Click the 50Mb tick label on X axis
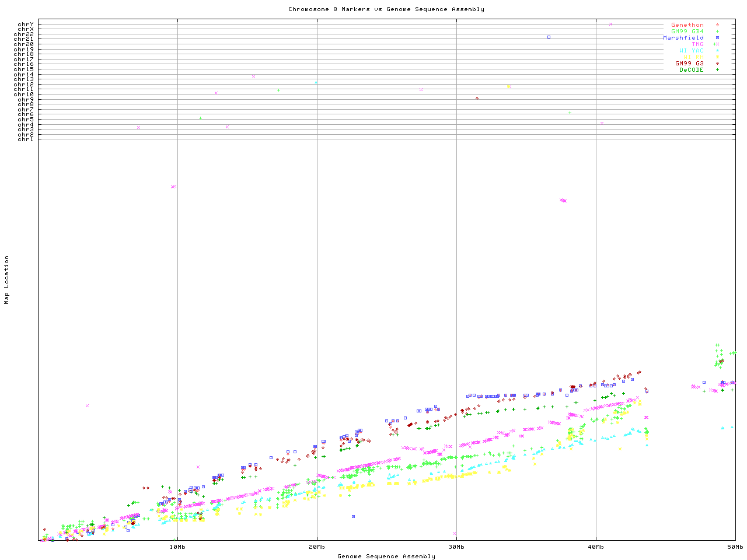 [x=735, y=547]
